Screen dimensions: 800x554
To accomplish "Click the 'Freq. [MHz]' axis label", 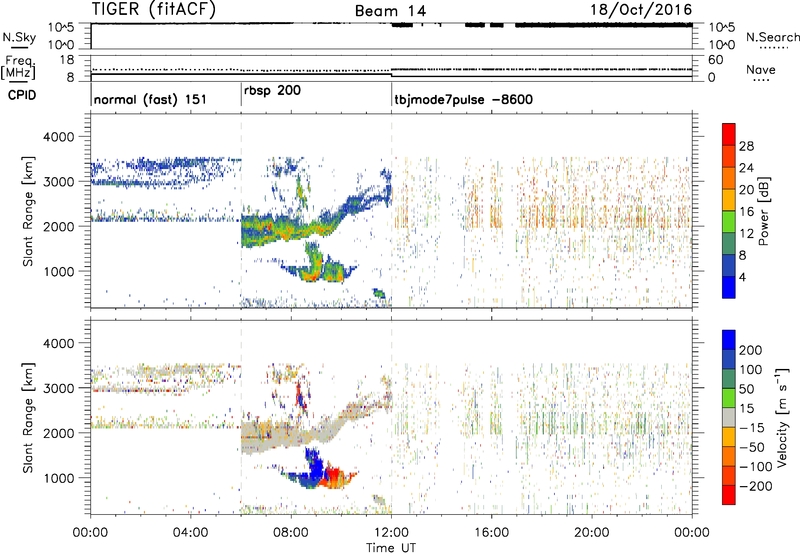I will click(x=18, y=67).
